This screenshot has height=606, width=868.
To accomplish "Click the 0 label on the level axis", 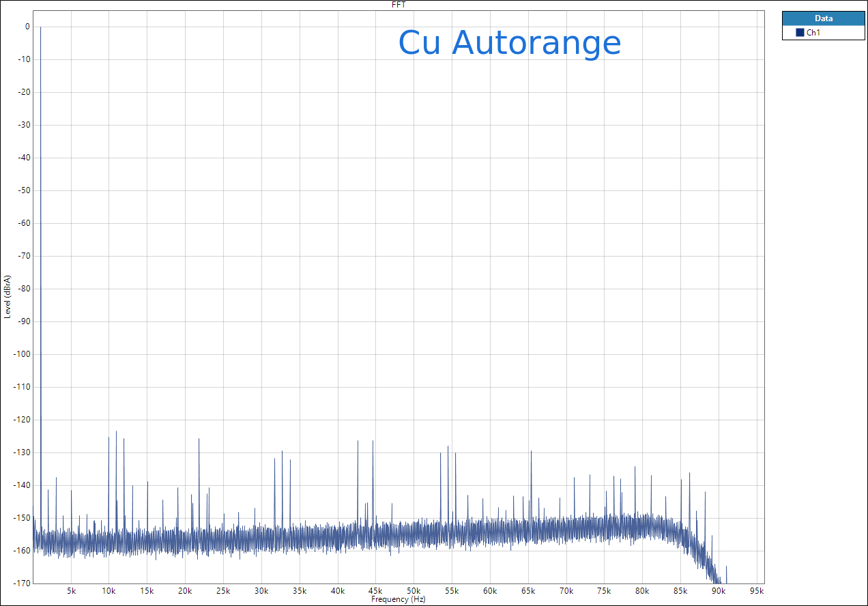I will pos(27,27).
